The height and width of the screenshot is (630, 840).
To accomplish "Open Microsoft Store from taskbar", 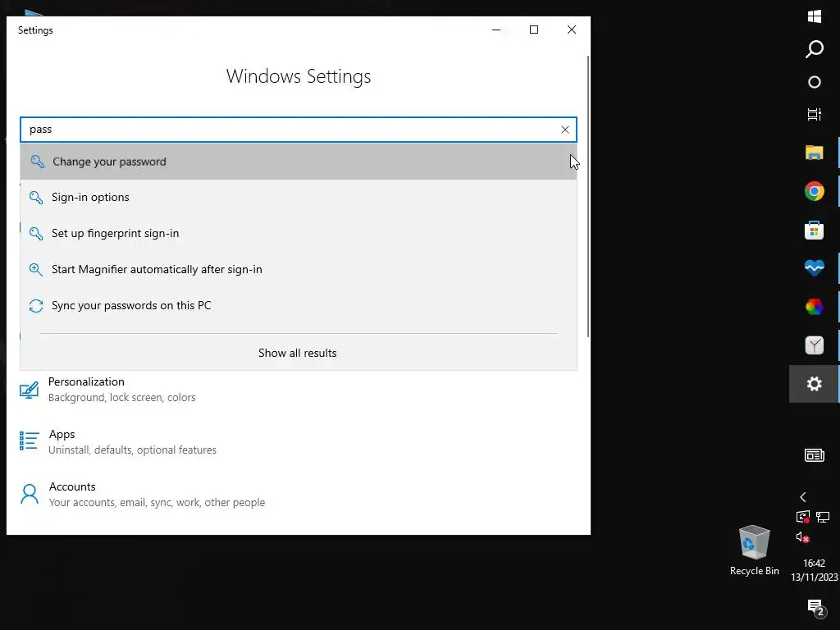I will (x=815, y=230).
